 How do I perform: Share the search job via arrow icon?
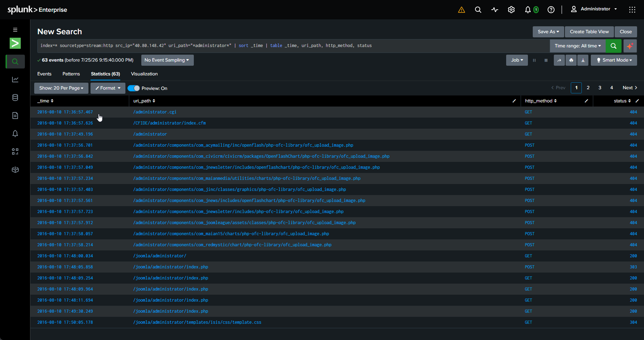point(559,60)
